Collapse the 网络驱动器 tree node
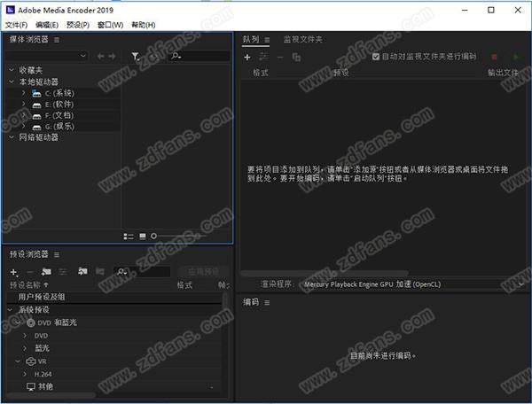The width and height of the screenshot is (532, 404). coord(12,137)
